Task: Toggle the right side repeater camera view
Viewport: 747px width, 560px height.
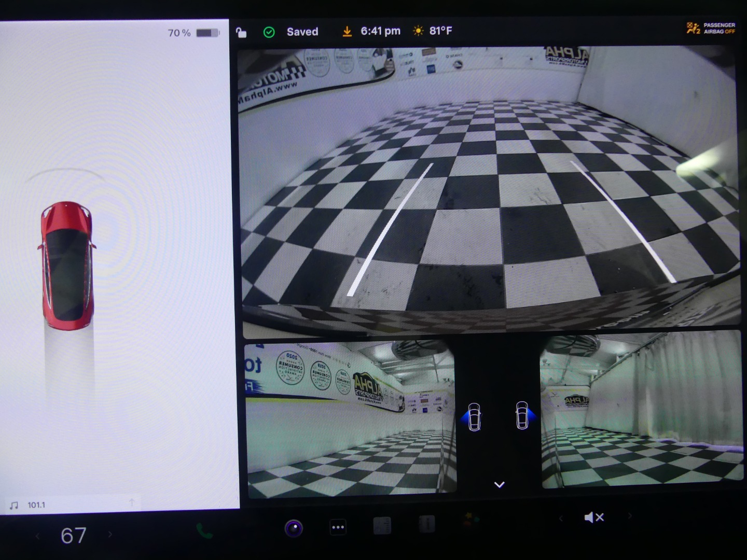Action: pyautogui.click(x=523, y=416)
